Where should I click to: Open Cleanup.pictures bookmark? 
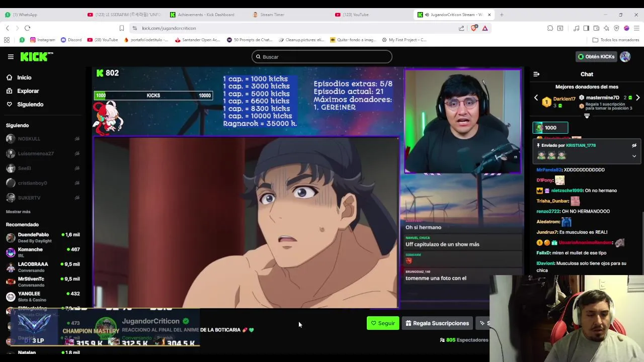(x=301, y=40)
